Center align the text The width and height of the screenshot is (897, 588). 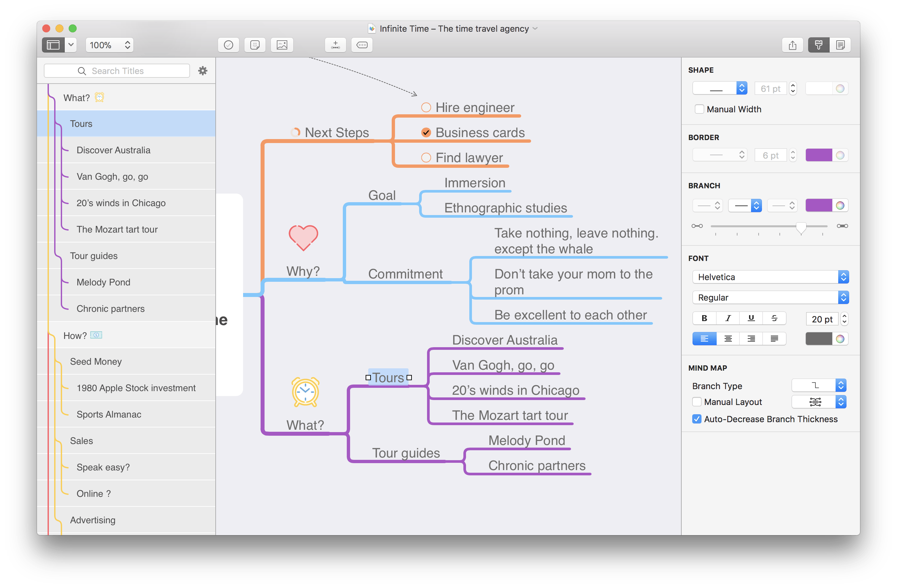point(728,339)
